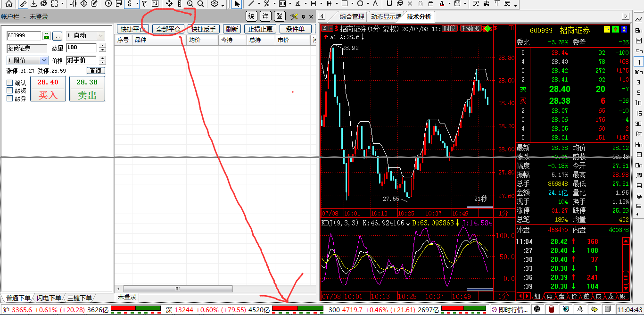
Task: Click the download data icon
Action: point(34,4)
